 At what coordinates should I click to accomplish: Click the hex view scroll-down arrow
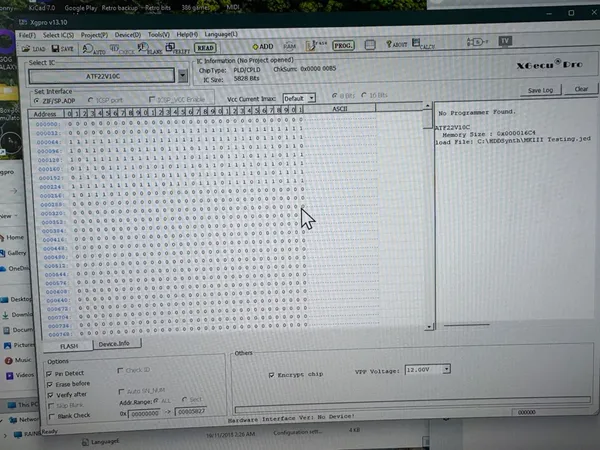click(429, 327)
